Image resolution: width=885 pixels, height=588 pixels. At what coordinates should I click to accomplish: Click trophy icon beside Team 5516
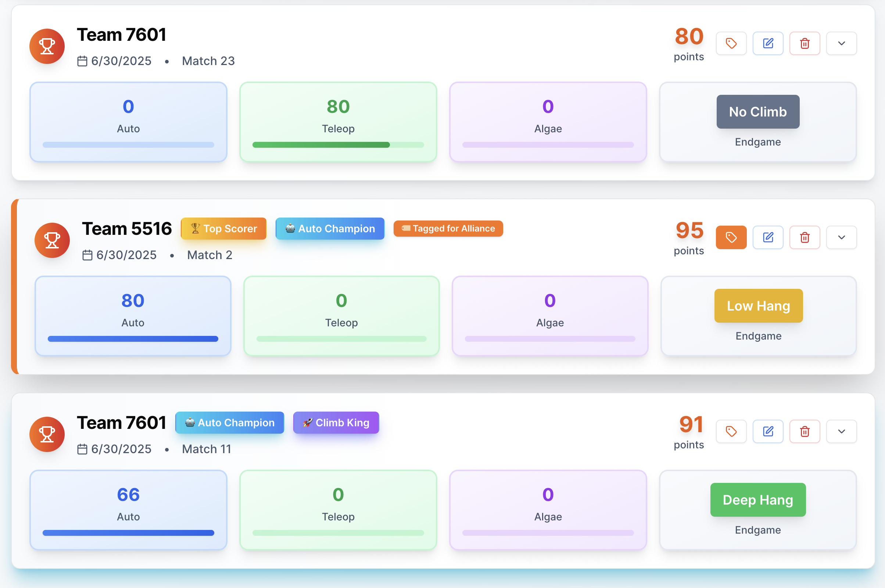click(x=52, y=240)
